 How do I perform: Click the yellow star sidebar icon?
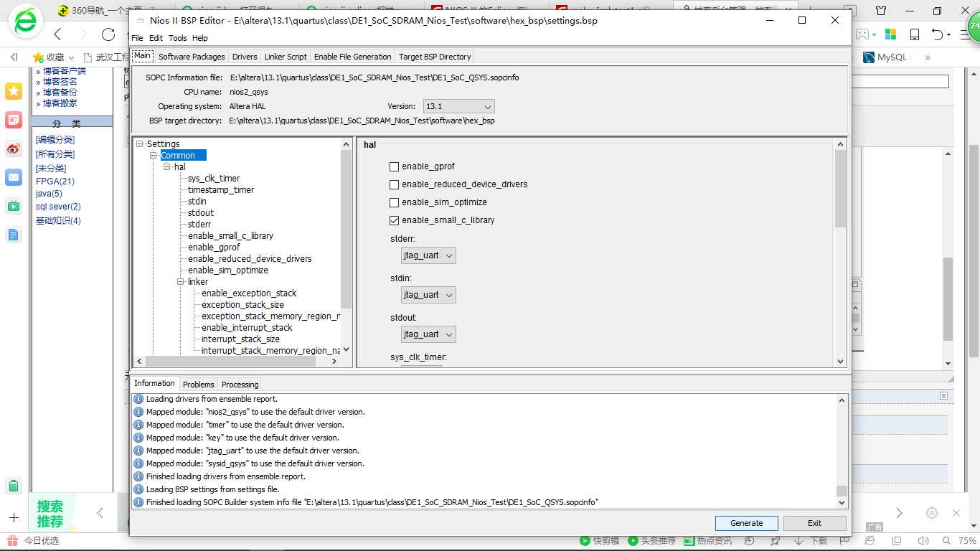[x=14, y=91]
